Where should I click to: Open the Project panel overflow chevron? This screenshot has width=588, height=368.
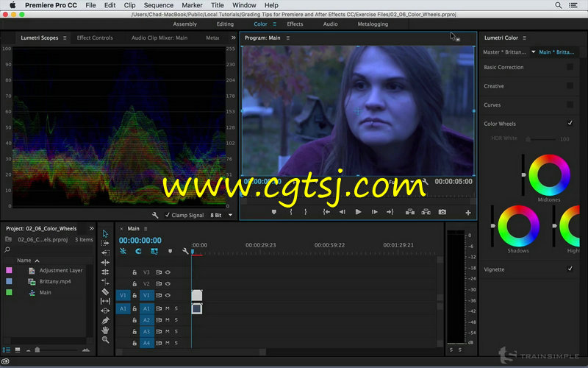click(x=91, y=228)
